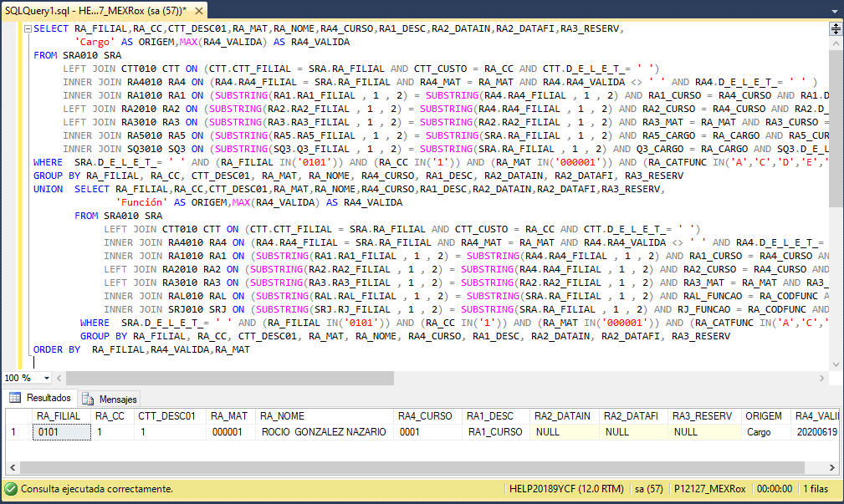Click the green query success icon
Screen dimensions: 844x504
[11, 489]
